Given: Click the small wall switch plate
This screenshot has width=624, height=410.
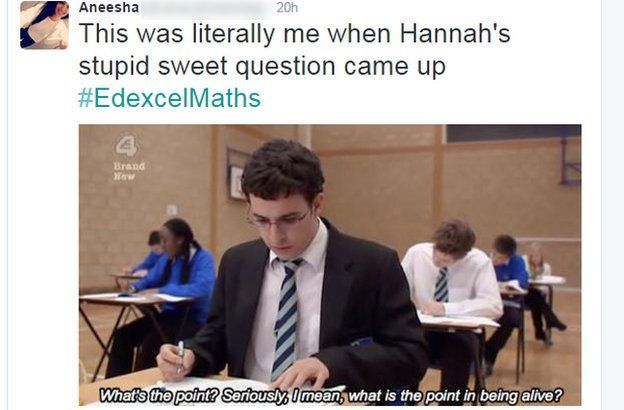Looking at the screenshot, I should (172, 210).
